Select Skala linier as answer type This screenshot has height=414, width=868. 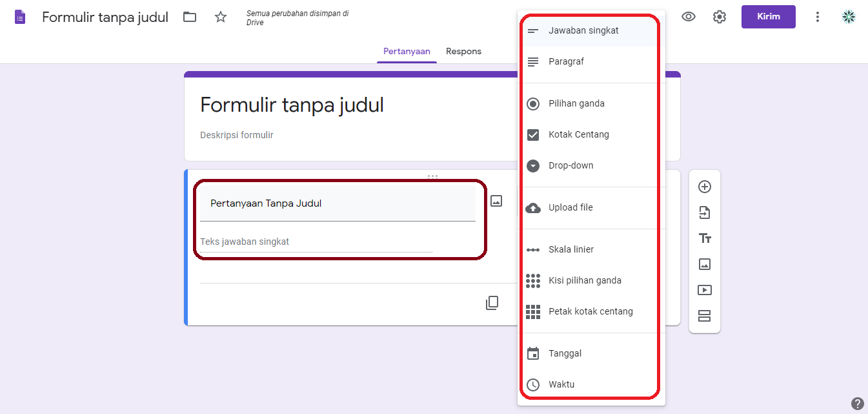click(572, 249)
